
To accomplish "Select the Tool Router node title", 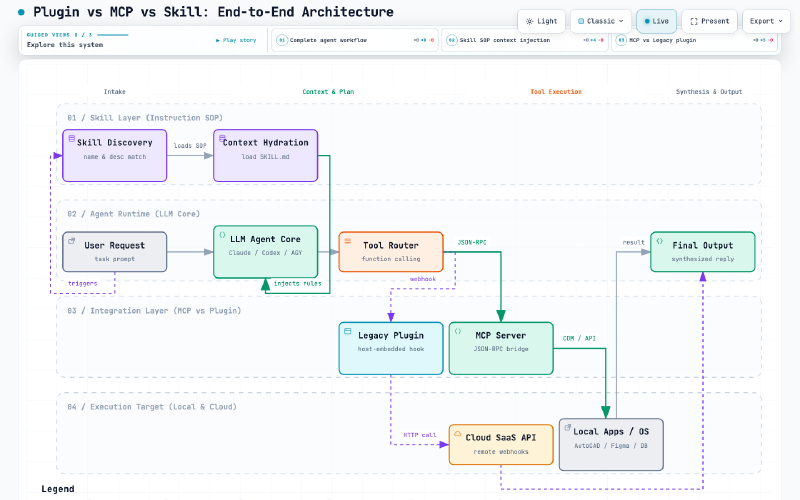I will [391, 245].
